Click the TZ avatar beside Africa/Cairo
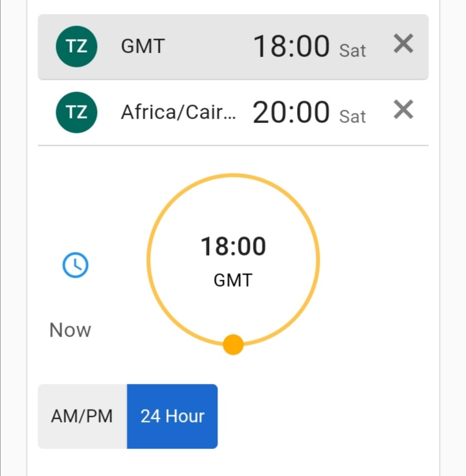The width and height of the screenshot is (466, 476). (76, 113)
